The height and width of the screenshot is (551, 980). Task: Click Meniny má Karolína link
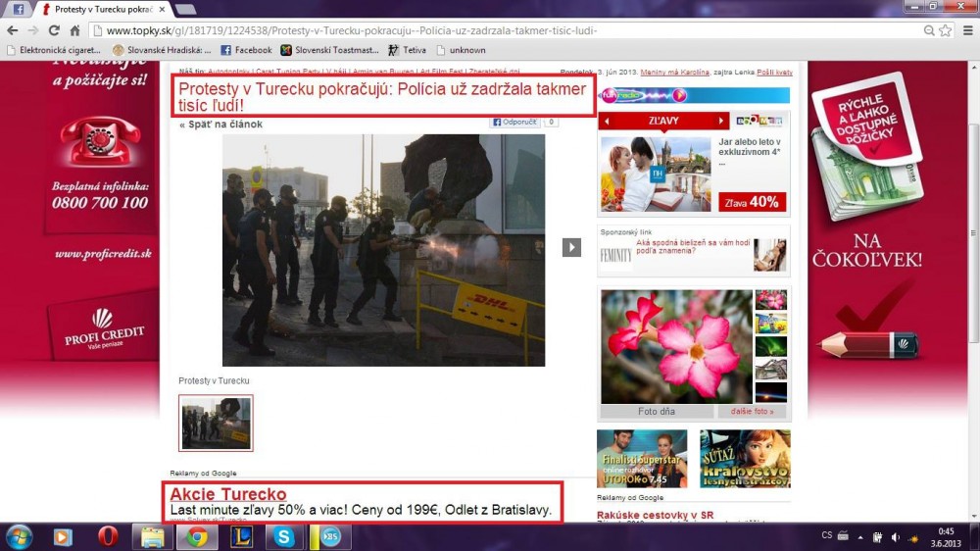[x=674, y=72]
